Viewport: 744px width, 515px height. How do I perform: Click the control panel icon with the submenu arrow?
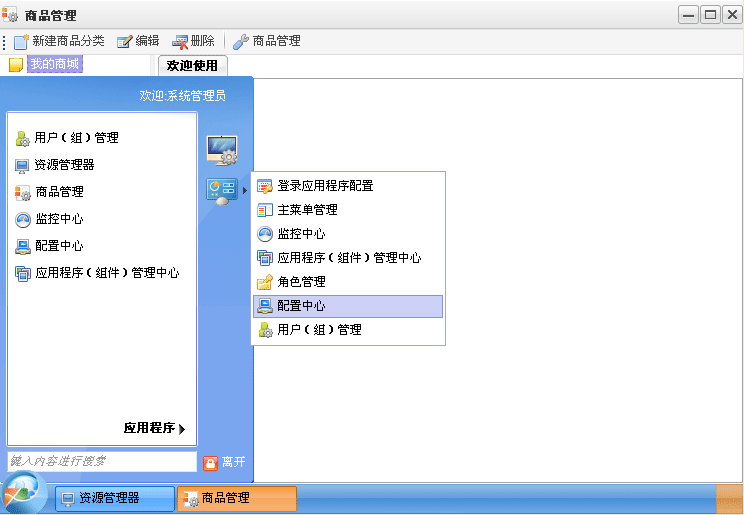[222, 191]
